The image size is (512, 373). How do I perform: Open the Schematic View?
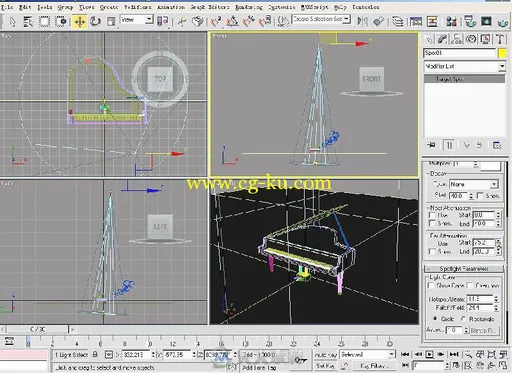click(x=432, y=22)
